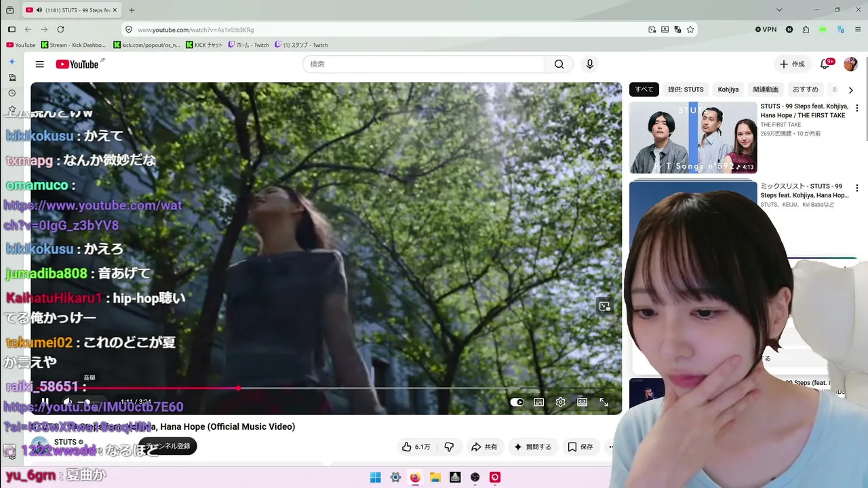The image size is (868, 488).
Task: Open the player settings gear
Action: (561, 402)
